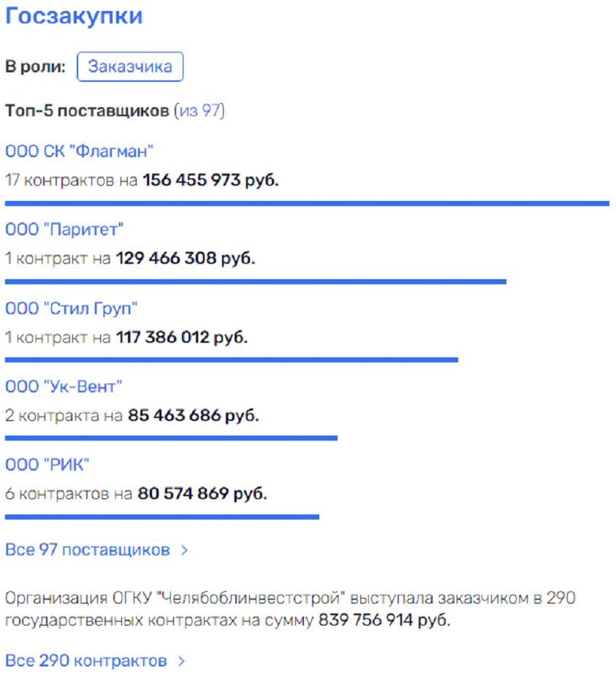This screenshot has height=673, width=616.
Task: Click the Флагман blue progress bar
Action: pos(307,203)
